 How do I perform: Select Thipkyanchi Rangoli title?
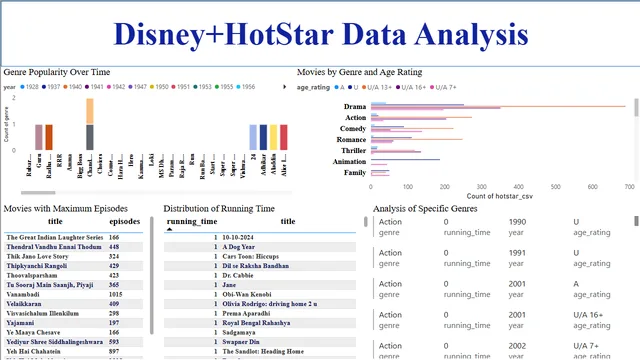pos(37,266)
